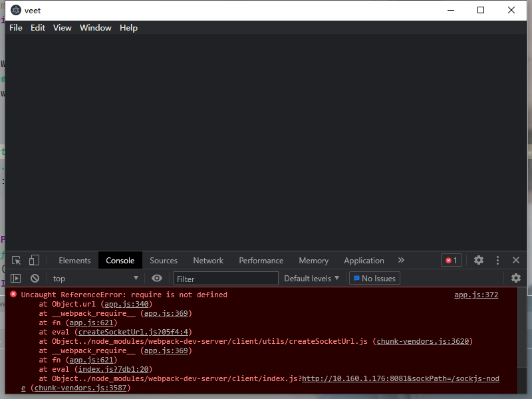The width and height of the screenshot is (532, 399).
Task: Open DevTools settings gear in the tab bar
Action: pos(478,260)
